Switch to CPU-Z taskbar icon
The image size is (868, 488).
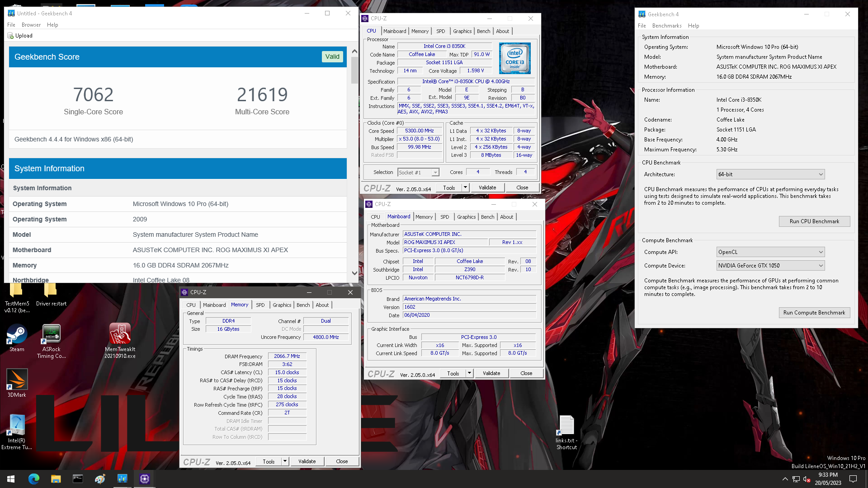click(145, 479)
